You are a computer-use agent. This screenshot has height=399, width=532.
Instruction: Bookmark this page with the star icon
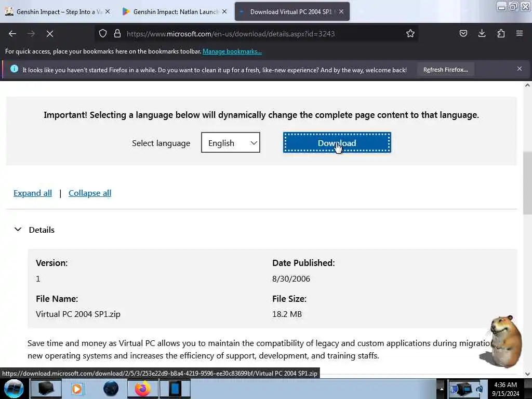pyautogui.click(x=410, y=33)
